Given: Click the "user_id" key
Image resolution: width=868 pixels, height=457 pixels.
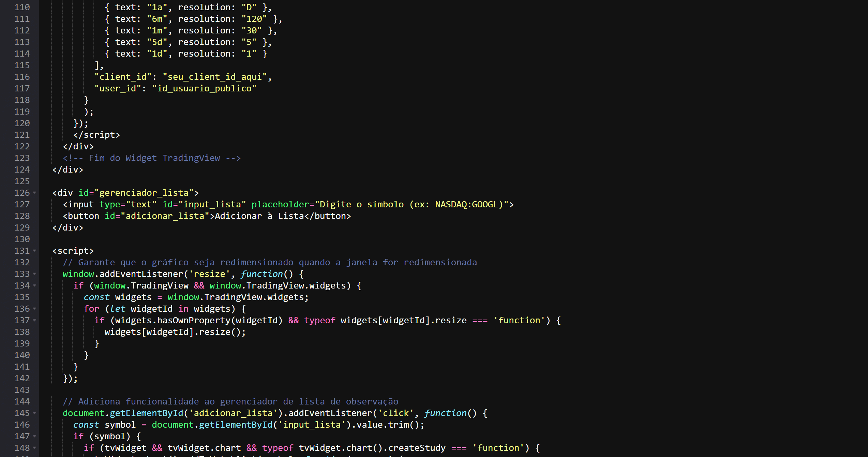Looking at the screenshot, I should pyautogui.click(x=118, y=89).
